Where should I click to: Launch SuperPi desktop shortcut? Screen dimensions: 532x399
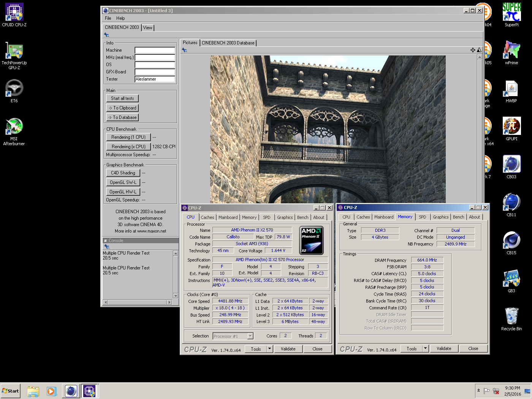[511, 15]
